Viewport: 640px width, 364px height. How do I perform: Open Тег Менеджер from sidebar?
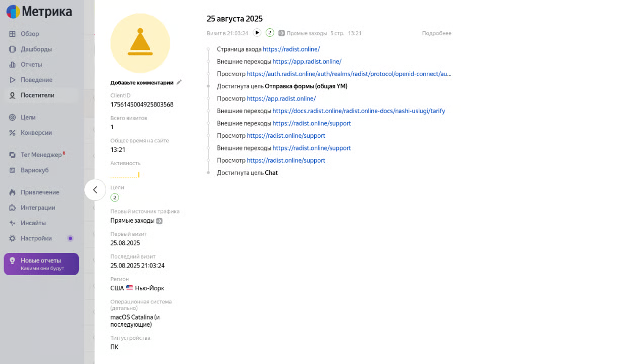point(41,155)
